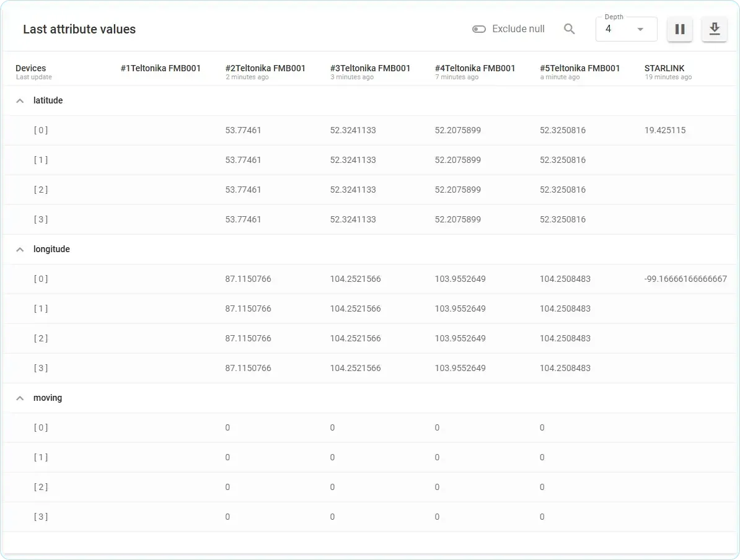Click the latitude collapse chevron icon
The height and width of the screenshot is (560, 740).
19,100
